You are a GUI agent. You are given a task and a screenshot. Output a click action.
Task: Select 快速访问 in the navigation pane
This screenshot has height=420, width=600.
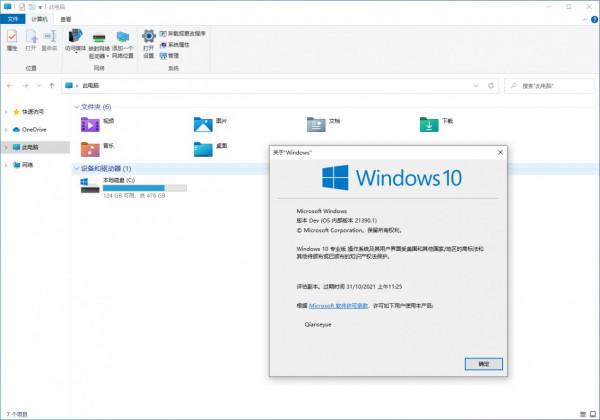(x=33, y=112)
